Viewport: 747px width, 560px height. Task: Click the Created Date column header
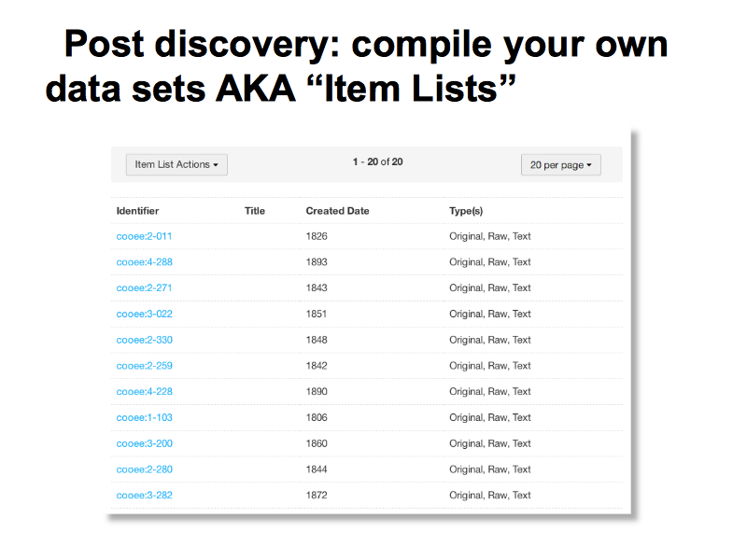click(337, 211)
